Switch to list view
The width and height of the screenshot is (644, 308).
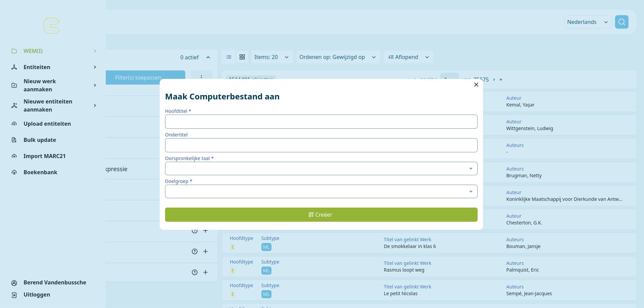229,57
